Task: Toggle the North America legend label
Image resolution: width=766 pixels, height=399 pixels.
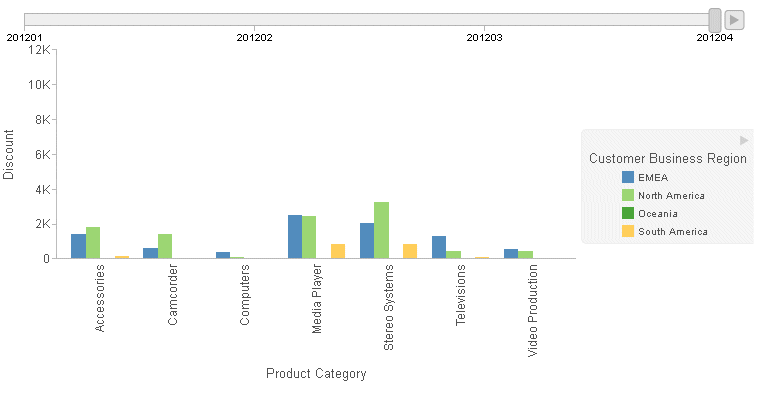Action: [671, 196]
